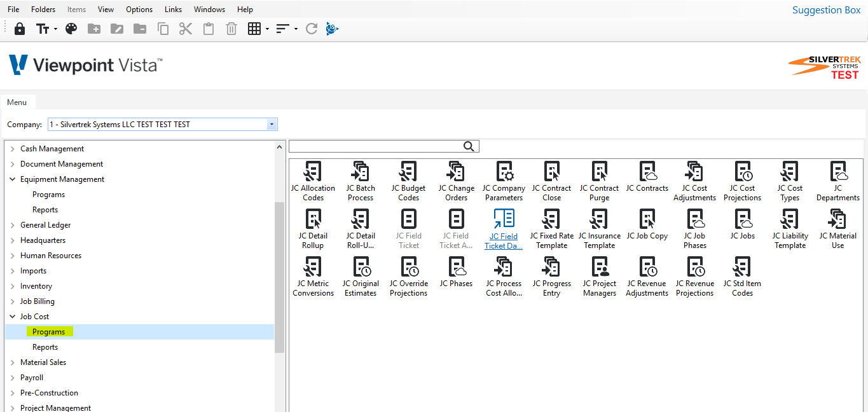
Task: Expand the General Ledger node
Action: click(13, 225)
